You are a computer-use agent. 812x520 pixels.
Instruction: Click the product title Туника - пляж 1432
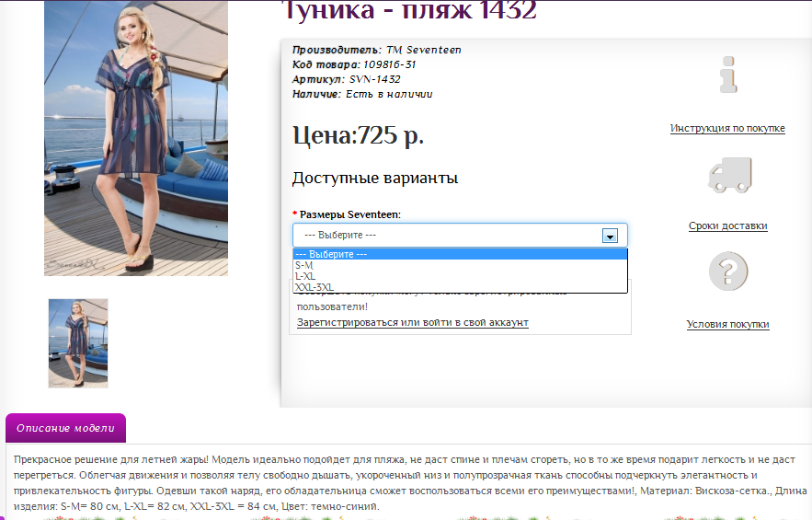(x=408, y=11)
